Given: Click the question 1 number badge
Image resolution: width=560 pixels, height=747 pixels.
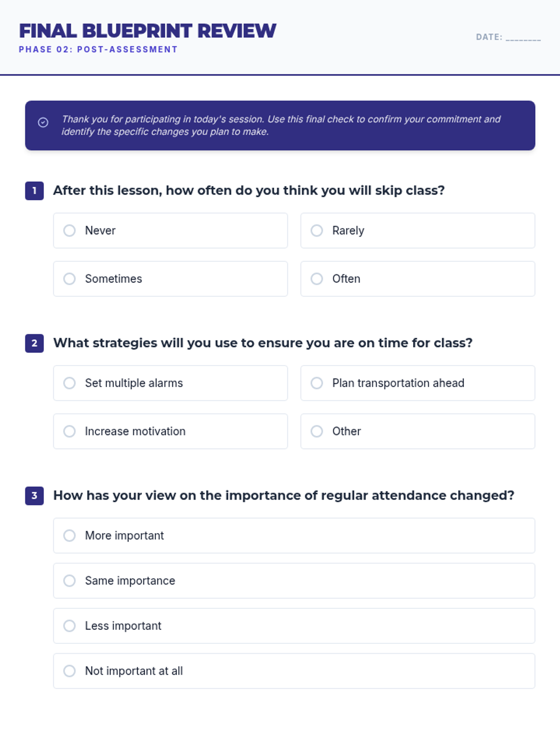Looking at the screenshot, I should click(35, 190).
